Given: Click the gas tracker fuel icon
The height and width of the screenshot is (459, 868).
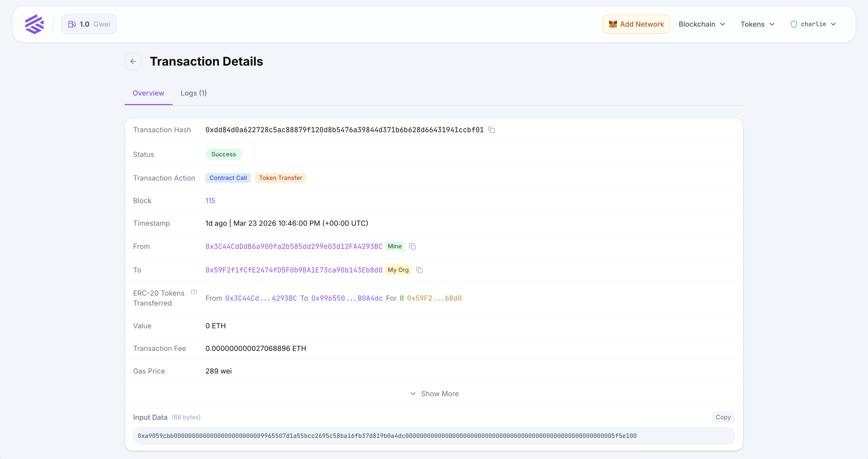Looking at the screenshot, I should click(x=72, y=24).
